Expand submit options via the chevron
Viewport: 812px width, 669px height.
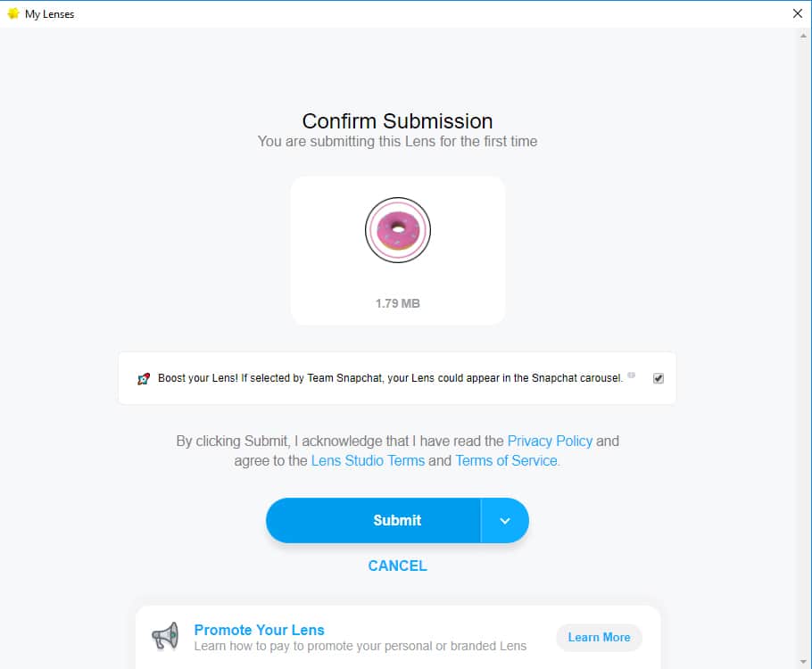[505, 520]
